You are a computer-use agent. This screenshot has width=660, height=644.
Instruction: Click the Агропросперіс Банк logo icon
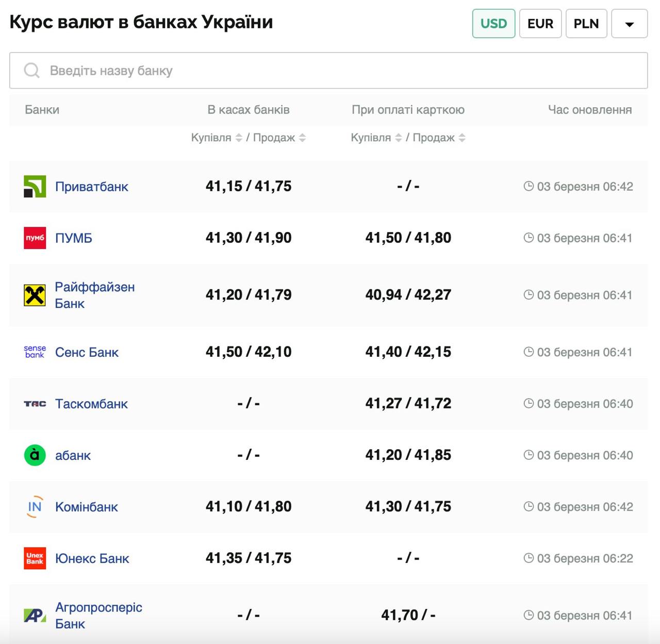pos(35,615)
